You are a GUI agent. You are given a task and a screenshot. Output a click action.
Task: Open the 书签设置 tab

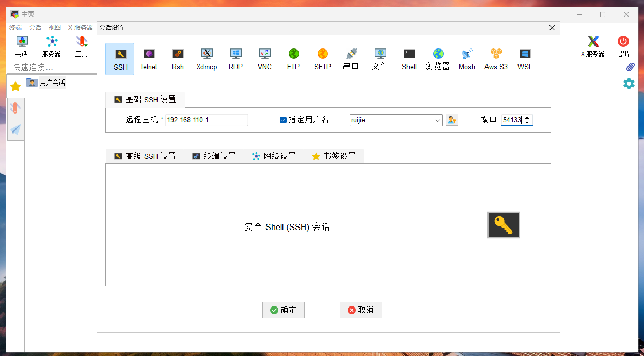coord(334,156)
